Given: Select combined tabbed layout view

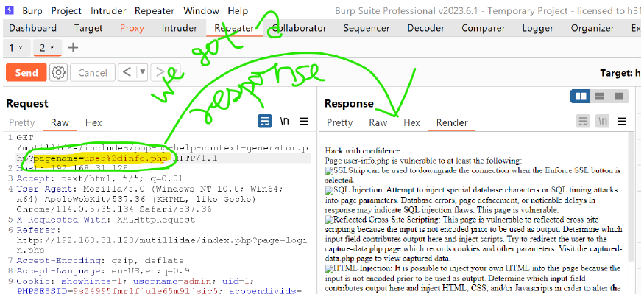Looking at the screenshot, I should 619,97.
